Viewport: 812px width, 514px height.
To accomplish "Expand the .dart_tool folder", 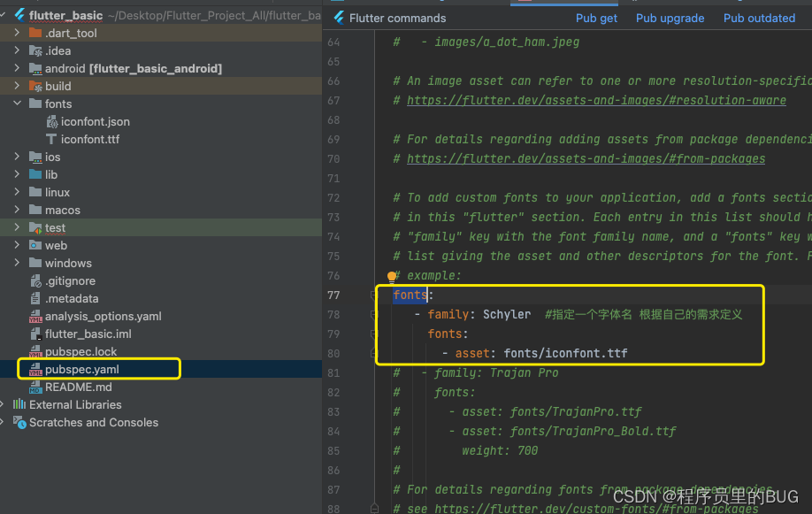I will (x=17, y=33).
